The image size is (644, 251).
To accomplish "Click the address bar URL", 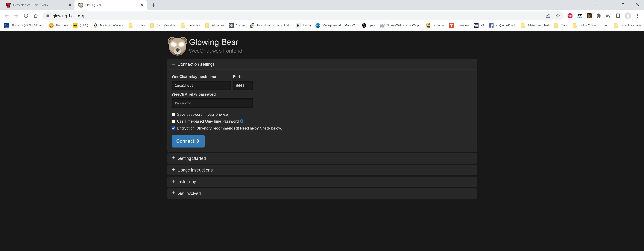I will (x=68, y=16).
